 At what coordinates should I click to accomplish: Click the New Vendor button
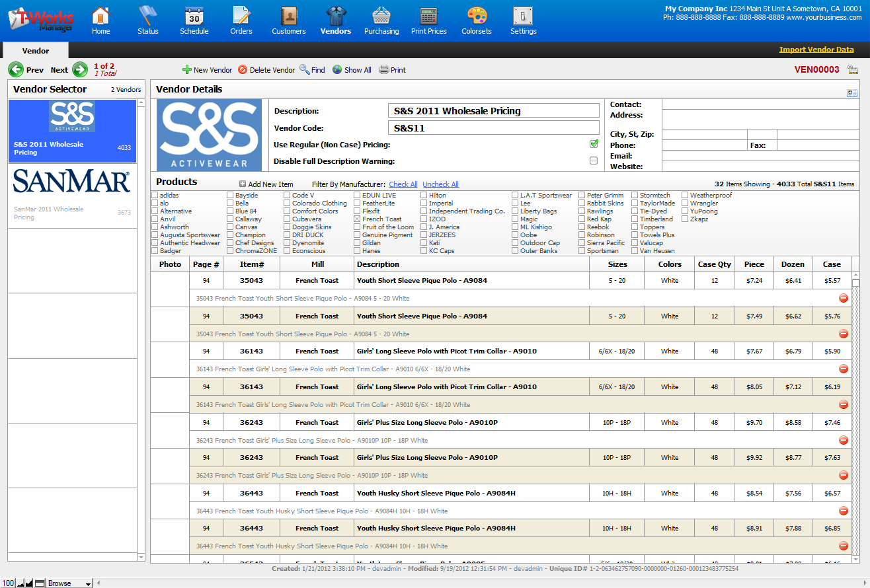tap(207, 69)
